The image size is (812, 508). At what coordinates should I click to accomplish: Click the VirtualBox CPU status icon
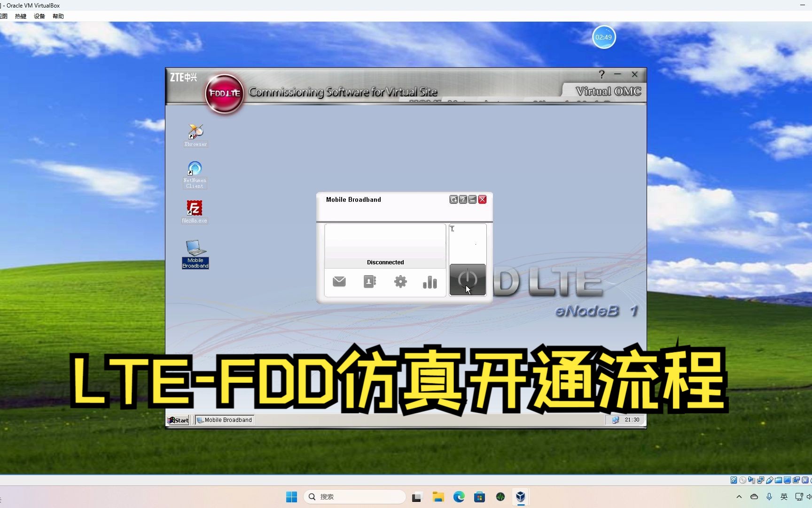[805, 480]
